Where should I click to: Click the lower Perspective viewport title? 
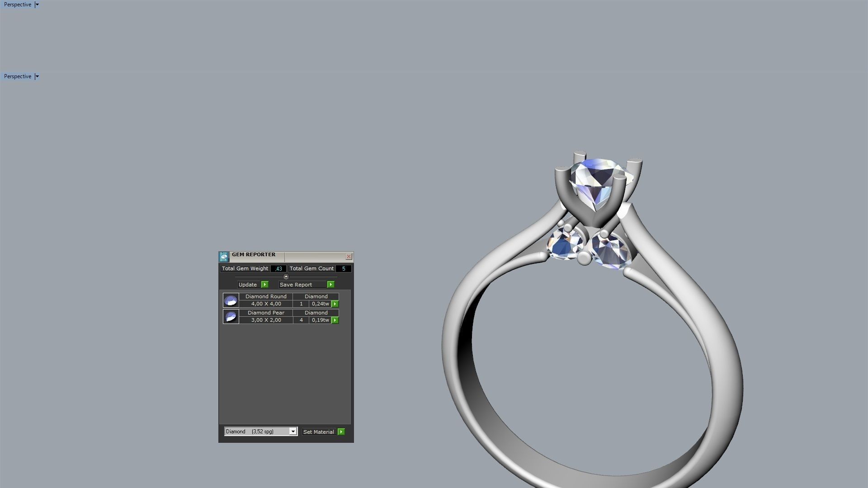coord(18,76)
